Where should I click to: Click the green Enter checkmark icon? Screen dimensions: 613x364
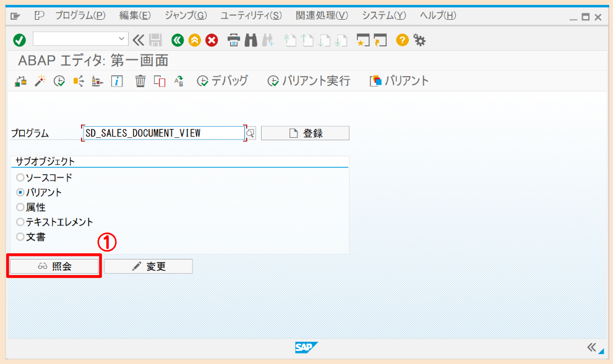pos(19,40)
